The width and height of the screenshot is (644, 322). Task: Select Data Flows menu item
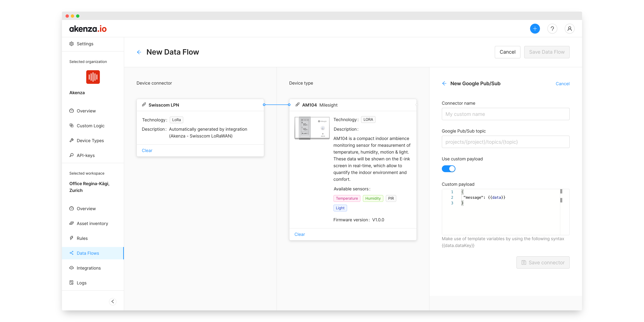click(93, 253)
